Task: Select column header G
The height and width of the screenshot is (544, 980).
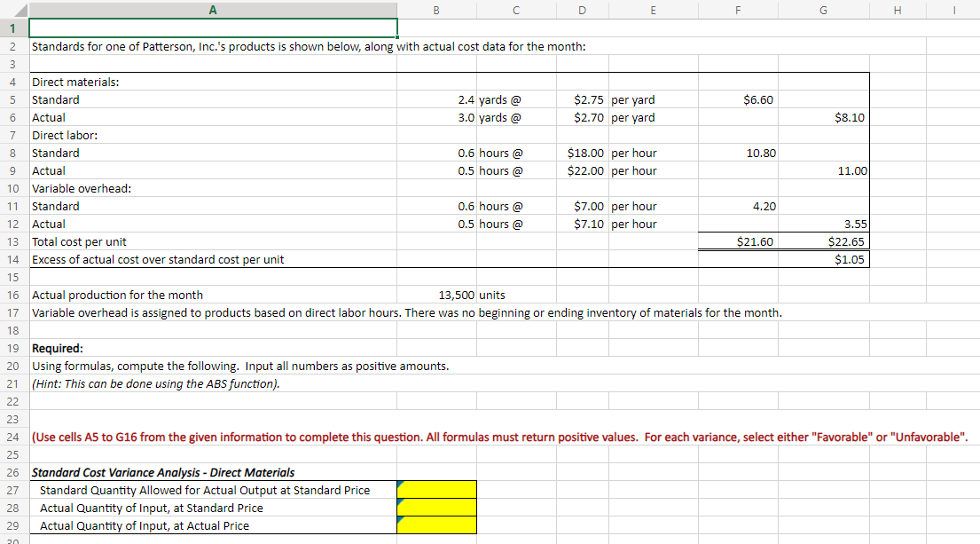Action: click(x=823, y=10)
